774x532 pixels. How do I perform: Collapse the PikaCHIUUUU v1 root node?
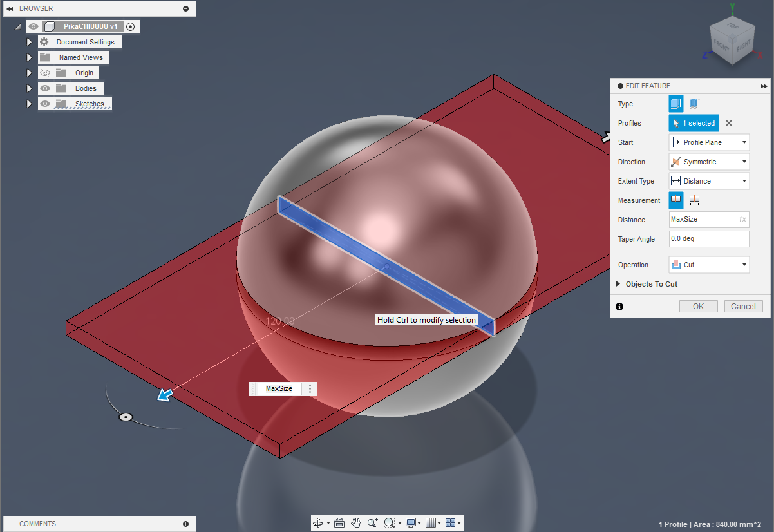click(x=17, y=27)
